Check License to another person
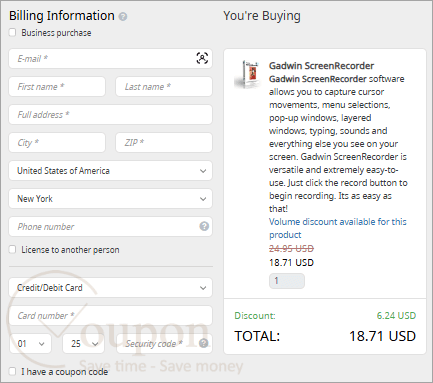 pos(12,249)
